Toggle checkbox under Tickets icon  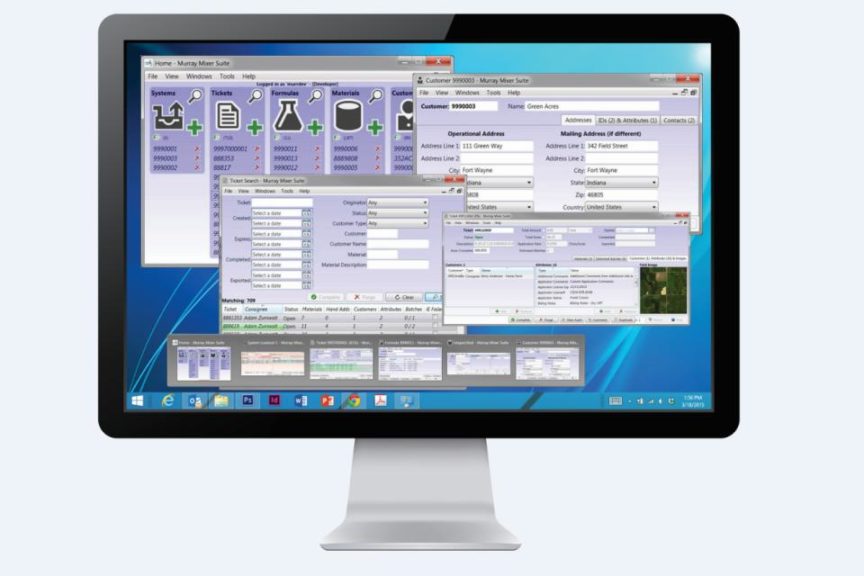coord(217,138)
